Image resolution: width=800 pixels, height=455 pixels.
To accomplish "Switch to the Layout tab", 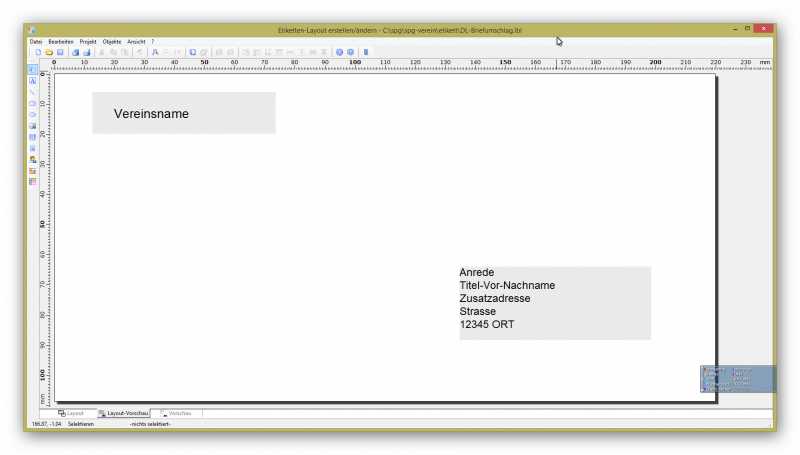I will point(71,413).
